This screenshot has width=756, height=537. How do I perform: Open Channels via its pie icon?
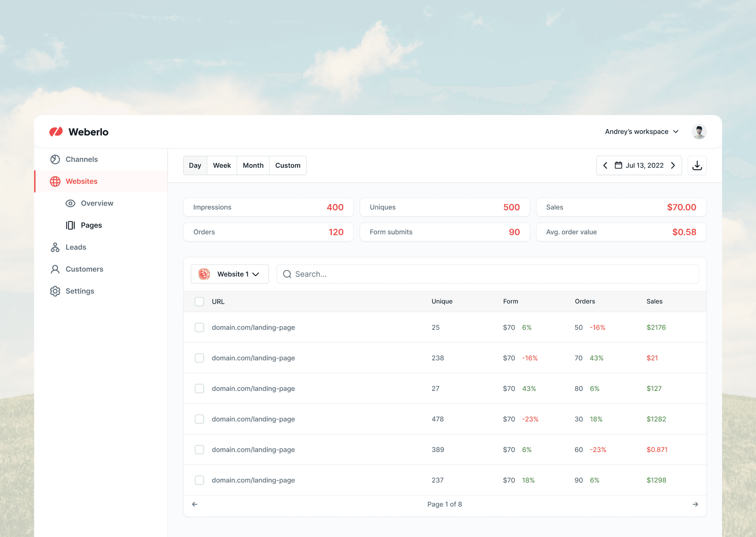(x=55, y=159)
